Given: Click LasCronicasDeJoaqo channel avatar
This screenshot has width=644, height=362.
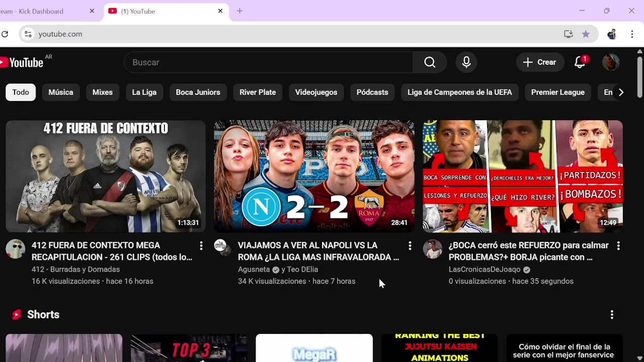Looking at the screenshot, I should point(432,249).
